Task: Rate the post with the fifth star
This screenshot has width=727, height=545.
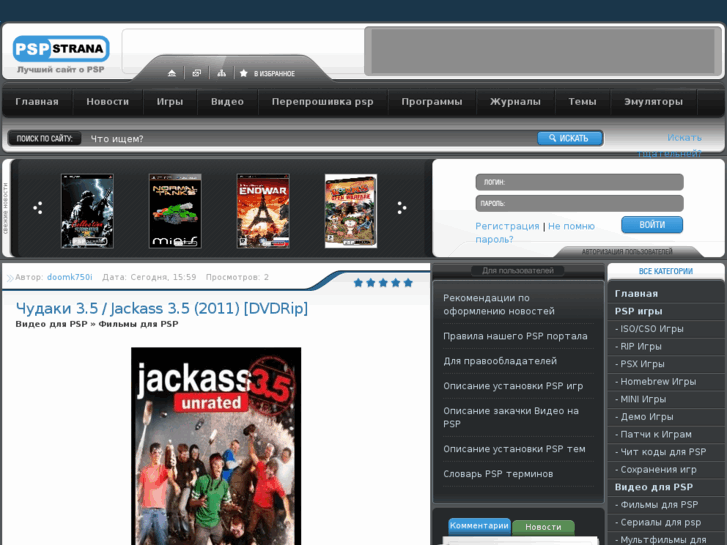Action: click(408, 282)
